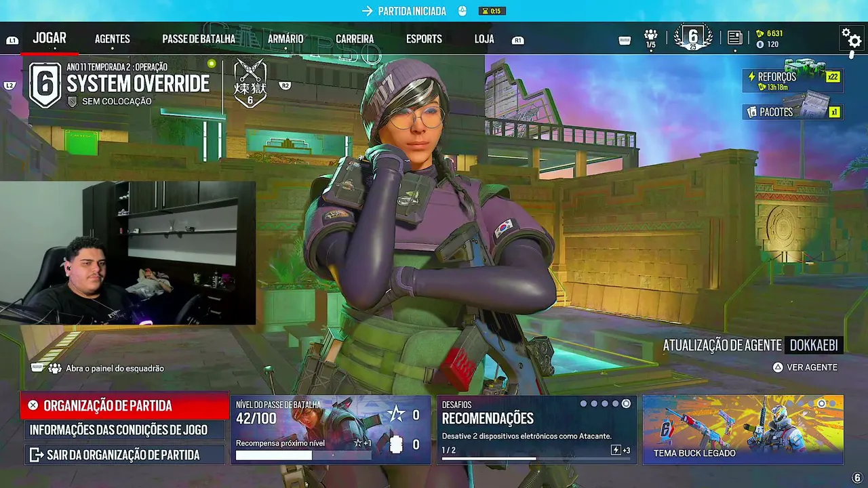Open the Tema Buck Legado promo card
Image resolution: width=868 pixels, height=488 pixels.
click(x=743, y=430)
